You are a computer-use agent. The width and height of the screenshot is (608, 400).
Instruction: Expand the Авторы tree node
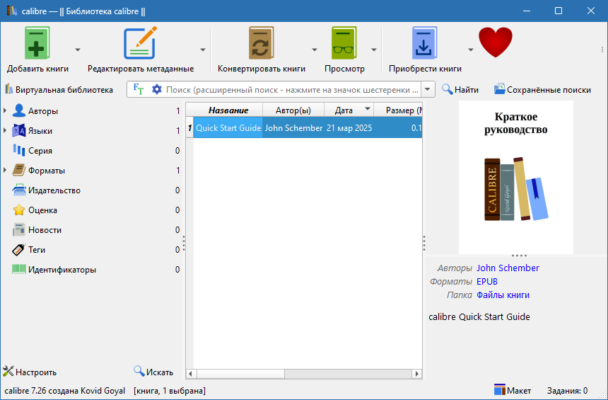coord(5,111)
